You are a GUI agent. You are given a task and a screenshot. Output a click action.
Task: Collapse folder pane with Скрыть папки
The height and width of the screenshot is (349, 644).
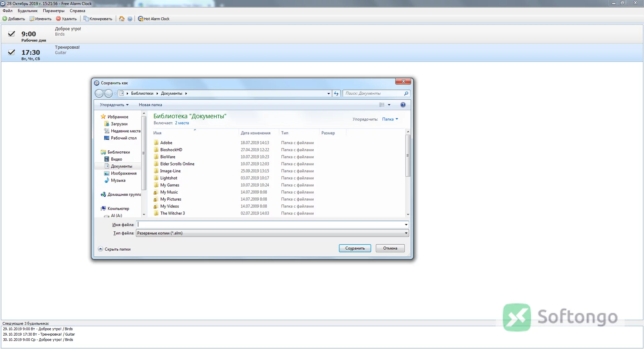114,249
